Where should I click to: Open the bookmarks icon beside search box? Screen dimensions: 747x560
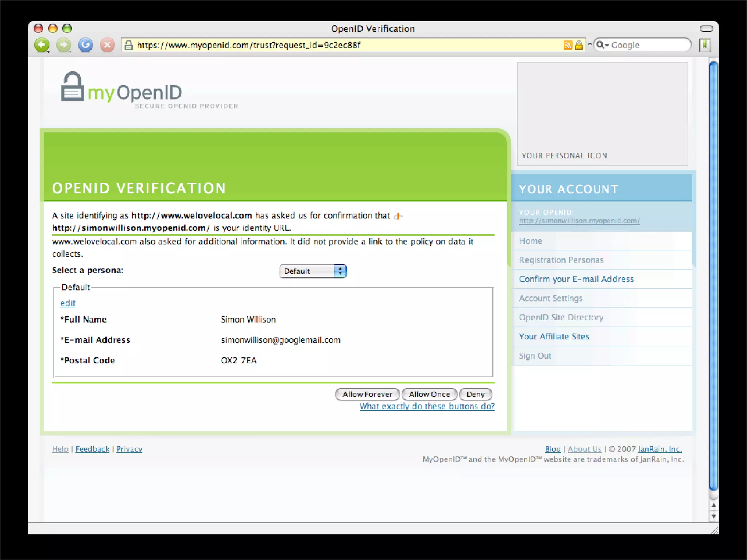coord(705,45)
